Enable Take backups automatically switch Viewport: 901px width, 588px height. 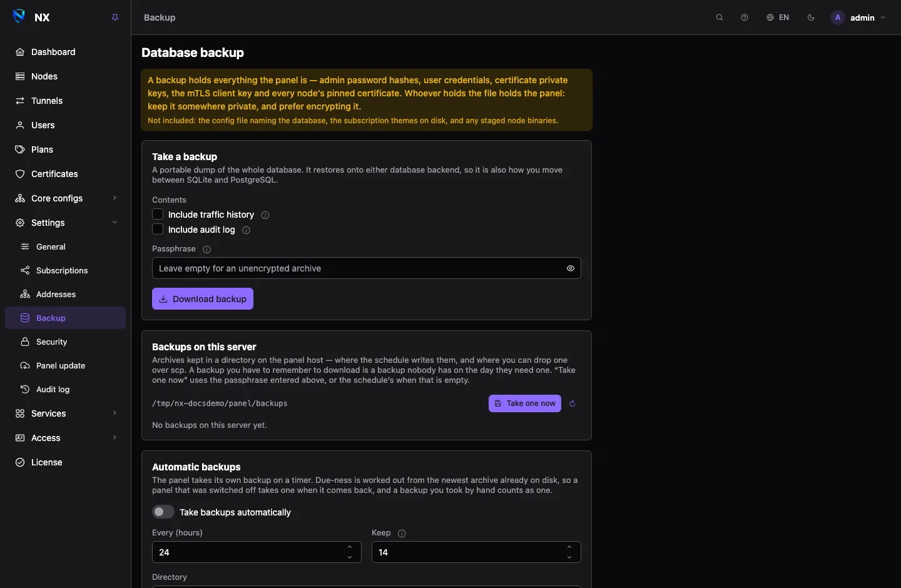[163, 512]
